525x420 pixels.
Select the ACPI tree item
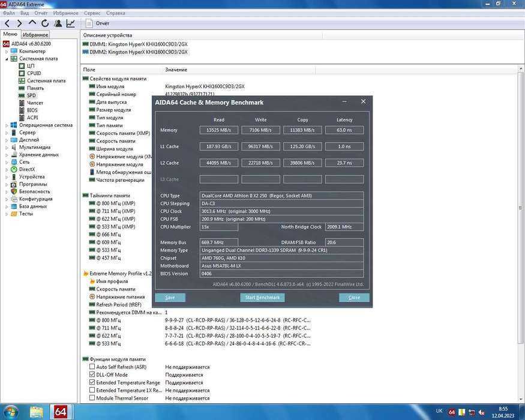coord(32,118)
